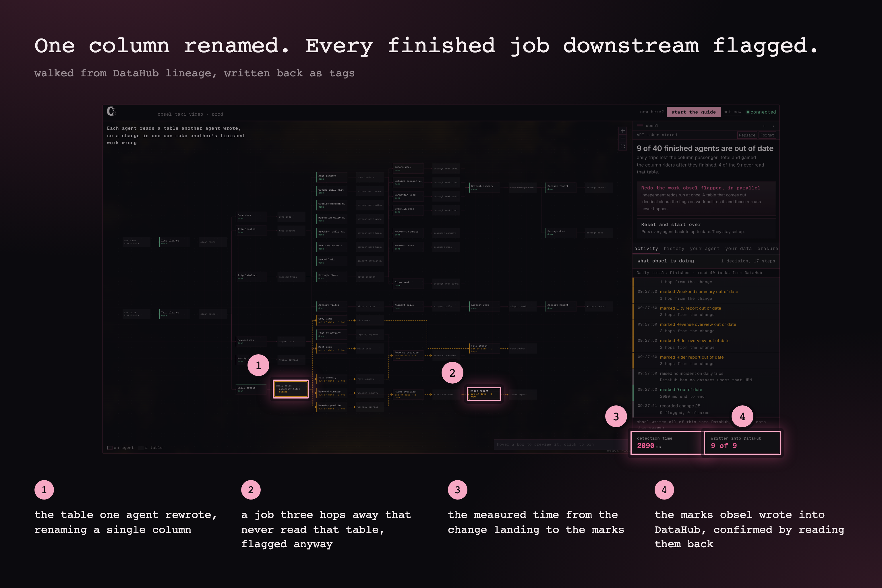Image resolution: width=882 pixels, height=588 pixels.
Task: Switch to the activity tab
Action: coord(646,248)
